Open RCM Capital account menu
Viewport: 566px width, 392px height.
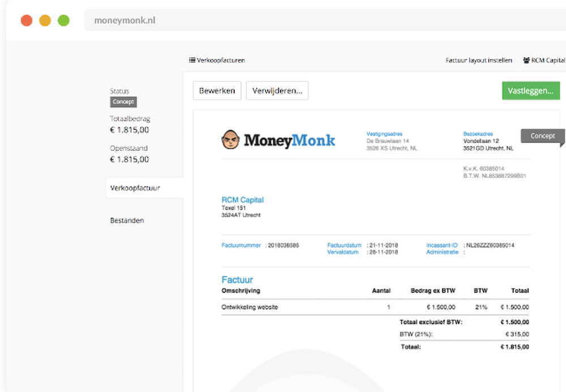point(544,60)
